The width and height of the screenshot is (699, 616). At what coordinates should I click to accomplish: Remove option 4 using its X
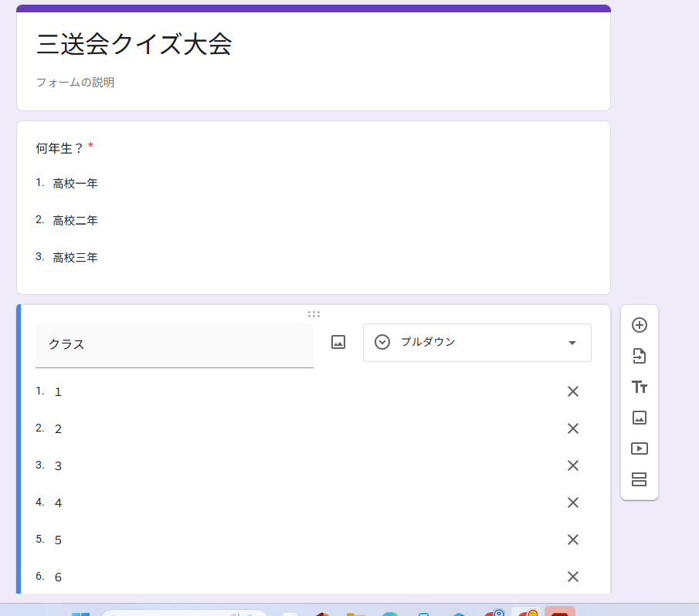pyautogui.click(x=572, y=503)
